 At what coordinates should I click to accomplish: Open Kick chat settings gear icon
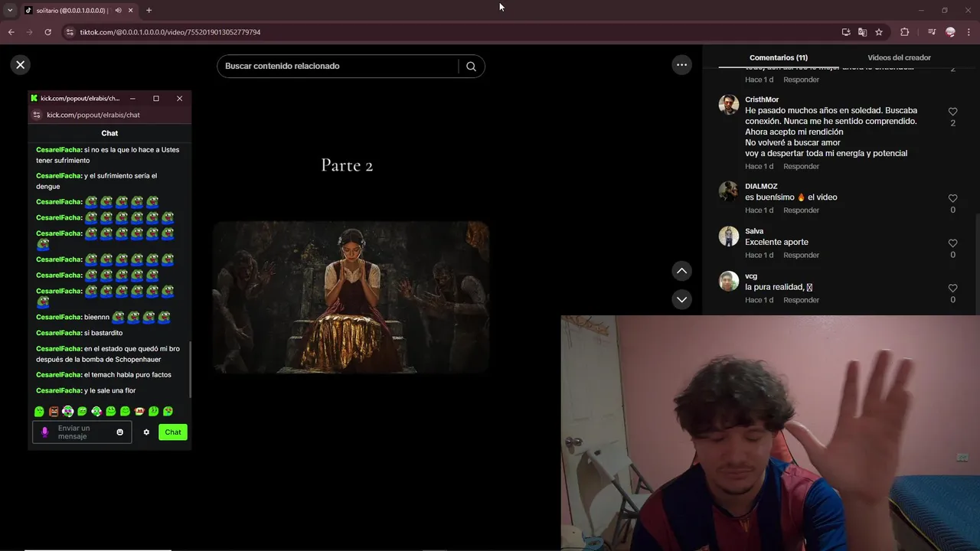pyautogui.click(x=146, y=432)
